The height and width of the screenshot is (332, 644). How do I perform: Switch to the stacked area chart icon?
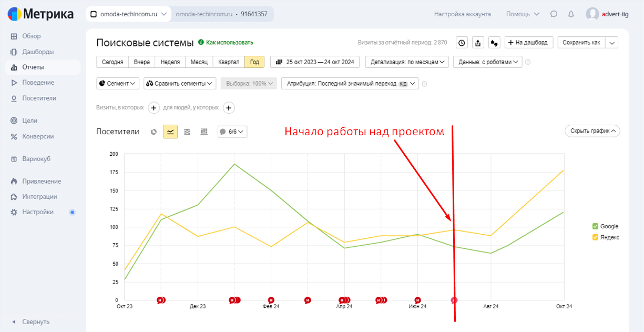click(x=187, y=132)
